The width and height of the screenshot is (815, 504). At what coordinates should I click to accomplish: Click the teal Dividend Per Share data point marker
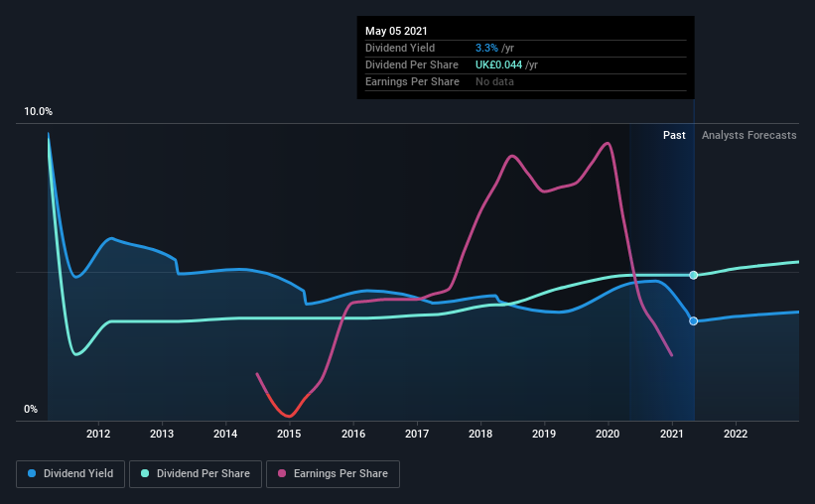[x=693, y=275]
